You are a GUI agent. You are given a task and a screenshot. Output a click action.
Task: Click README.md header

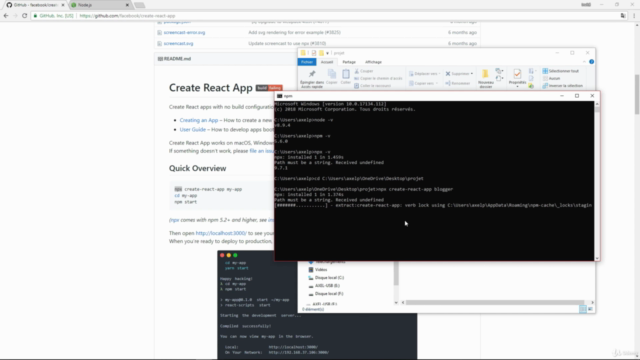point(177,59)
